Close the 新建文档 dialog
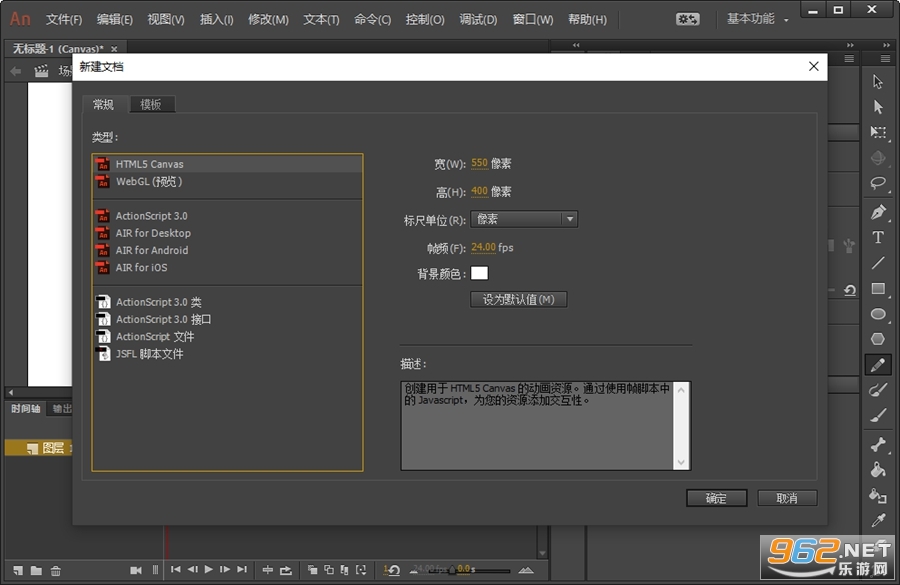This screenshot has height=585, width=900. pos(813,67)
